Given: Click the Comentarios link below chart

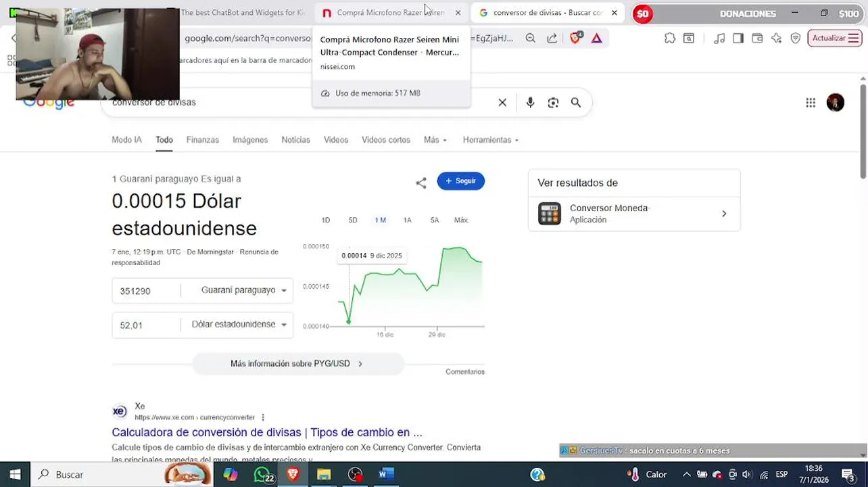Looking at the screenshot, I should (x=465, y=372).
